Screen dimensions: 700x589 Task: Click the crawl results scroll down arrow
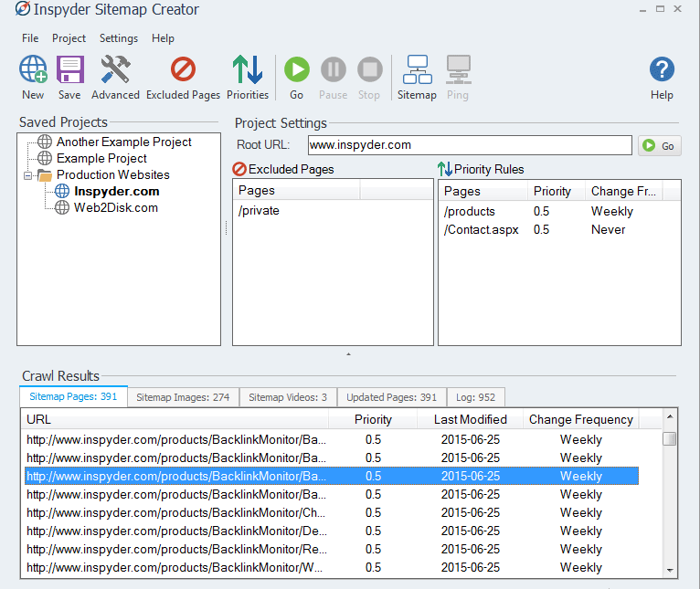(x=670, y=569)
